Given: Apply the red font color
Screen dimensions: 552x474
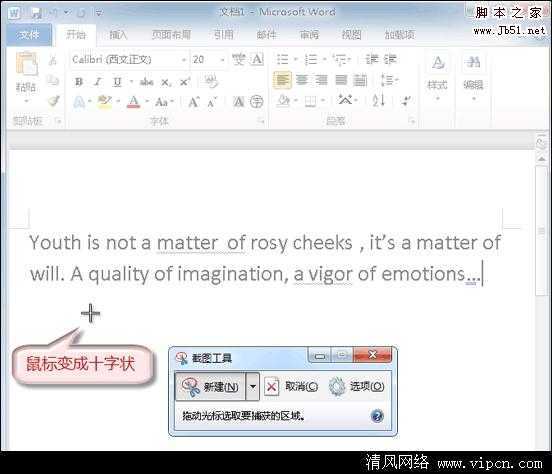Looking at the screenshot, I should [x=133, y=102].
